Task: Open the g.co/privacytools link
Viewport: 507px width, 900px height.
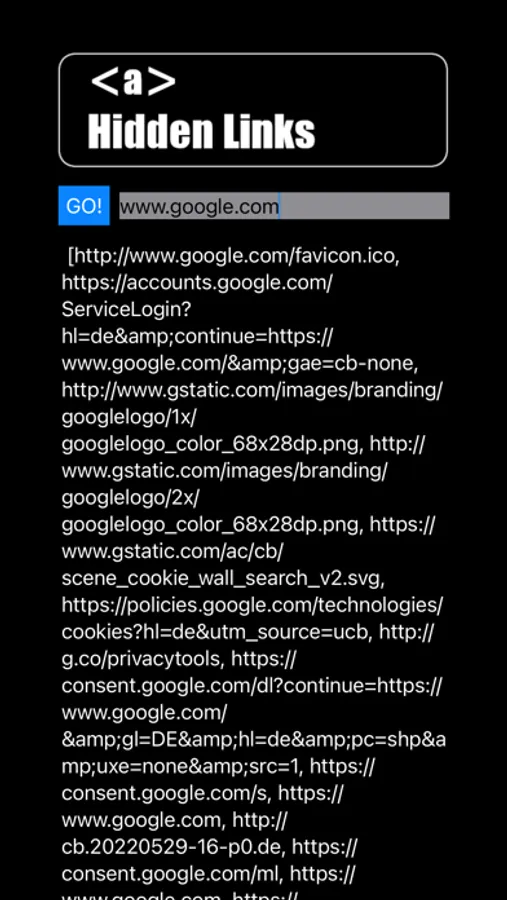Action: 142,659
